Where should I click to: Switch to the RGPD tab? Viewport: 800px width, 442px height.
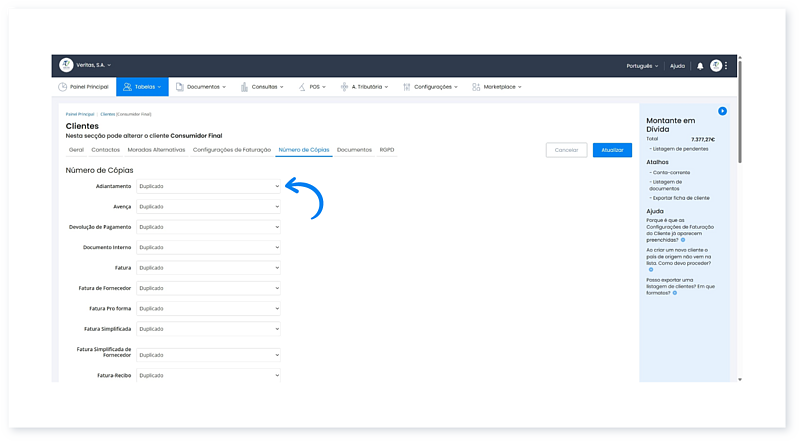(387, 149)
